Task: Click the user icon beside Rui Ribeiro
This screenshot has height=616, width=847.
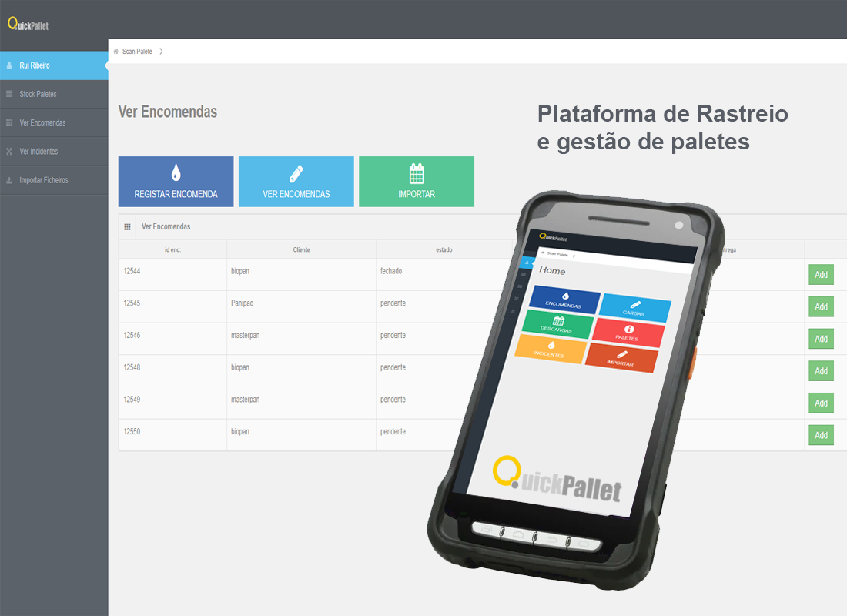Action: [x=9, y=65]
